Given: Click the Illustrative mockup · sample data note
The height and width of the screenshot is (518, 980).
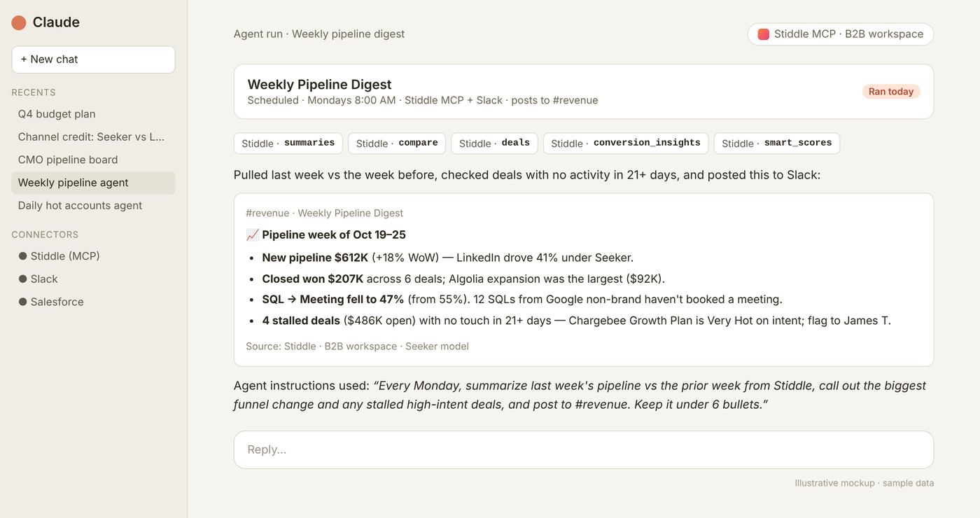Looking at the screenshot, I should pos(864,483).
